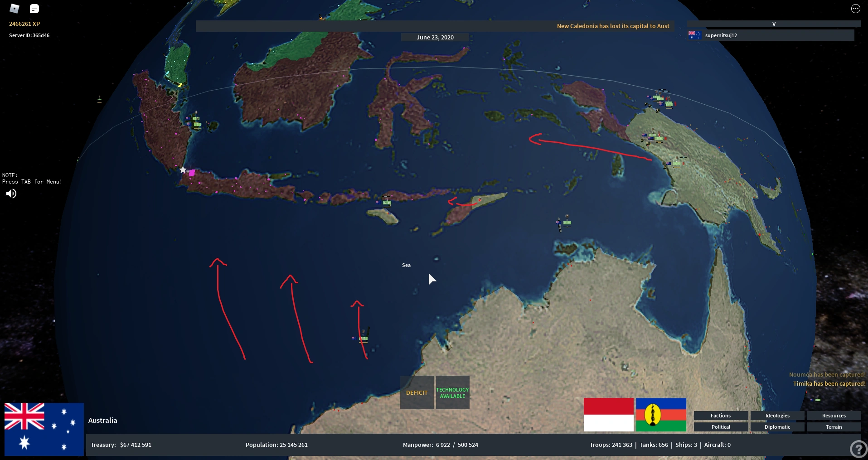
Task: Click the large Australia flag panel
Action: 44,429
